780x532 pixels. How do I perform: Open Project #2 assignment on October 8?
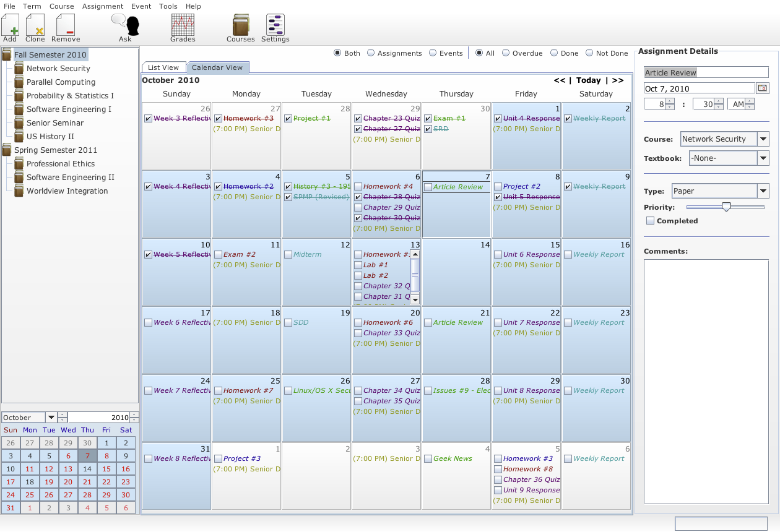click(x=522, y=186)
